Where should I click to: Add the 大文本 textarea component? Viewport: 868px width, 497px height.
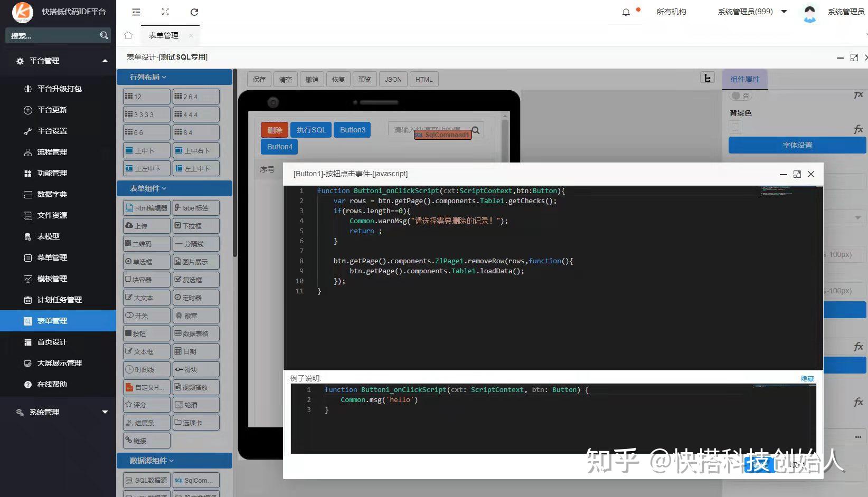click(x=147, y=298)
